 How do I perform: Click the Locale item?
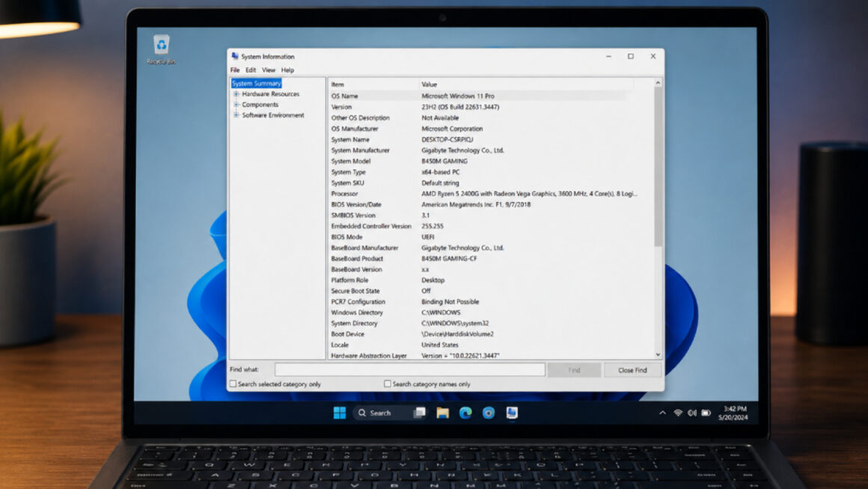340,345
